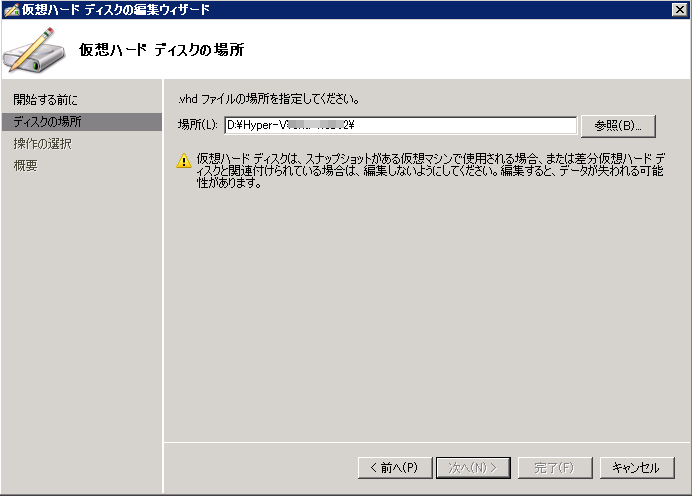692x496 pixels.
Task: Click the 次へ(N) next button
Action: pos(473,467)
